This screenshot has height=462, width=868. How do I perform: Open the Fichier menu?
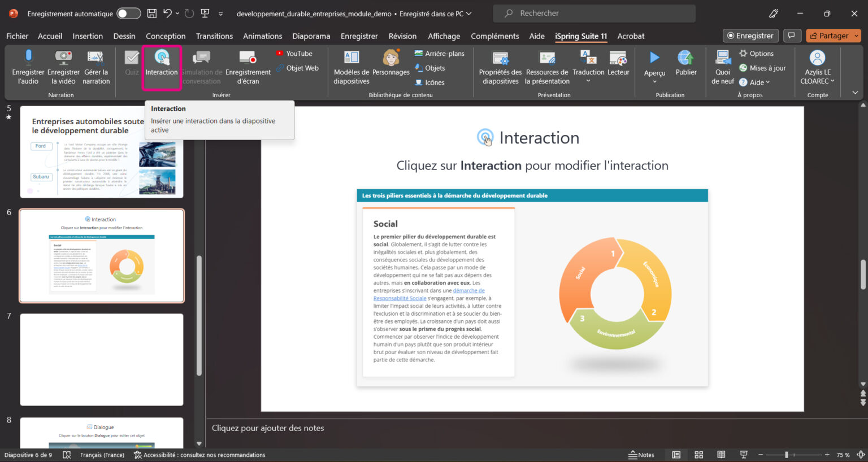17,36
